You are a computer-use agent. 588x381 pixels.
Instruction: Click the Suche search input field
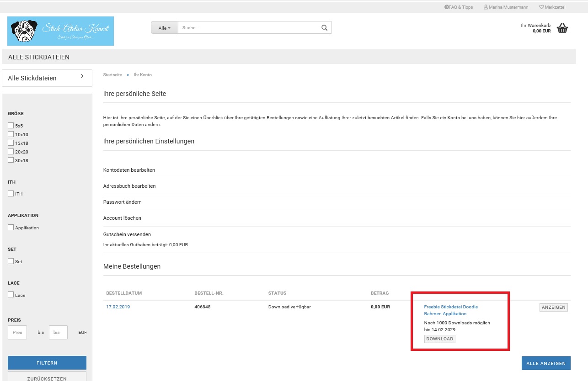(x=249, y=28)
